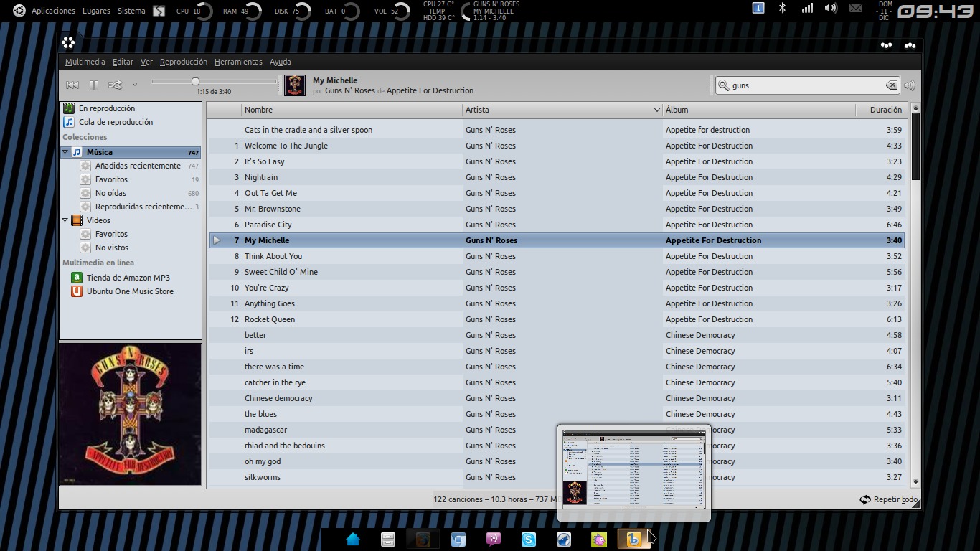Open Aplicaciones menu in top panel
This screenshot has width=980, height=551.
[53, 11]
